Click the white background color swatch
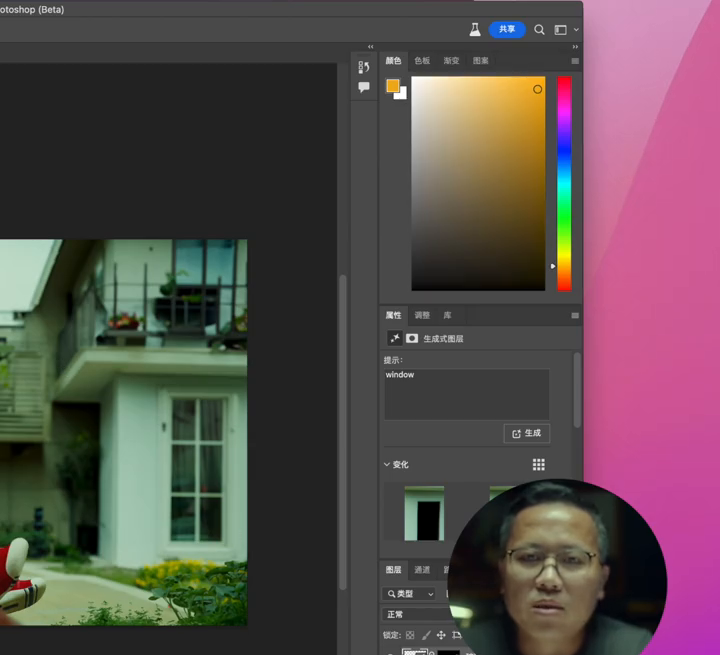This screenshot has height=655, width=720. pyautogui.click(x=403, y=95)
